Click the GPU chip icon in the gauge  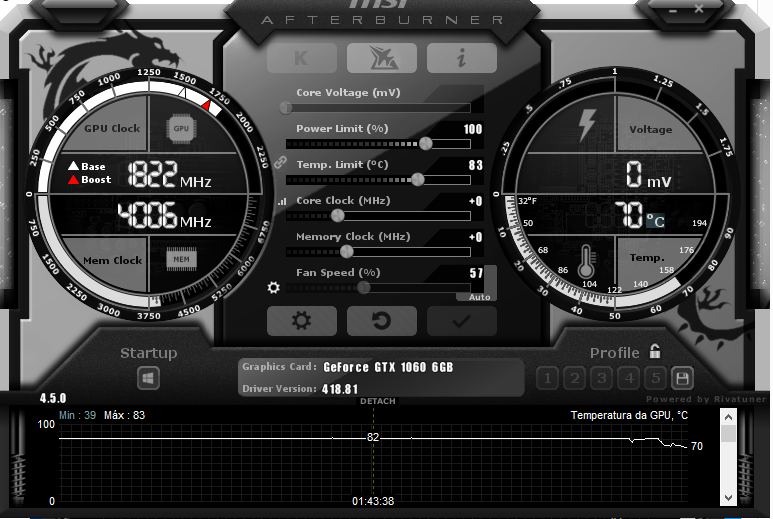pyautogui.click(x=181, y=129)
